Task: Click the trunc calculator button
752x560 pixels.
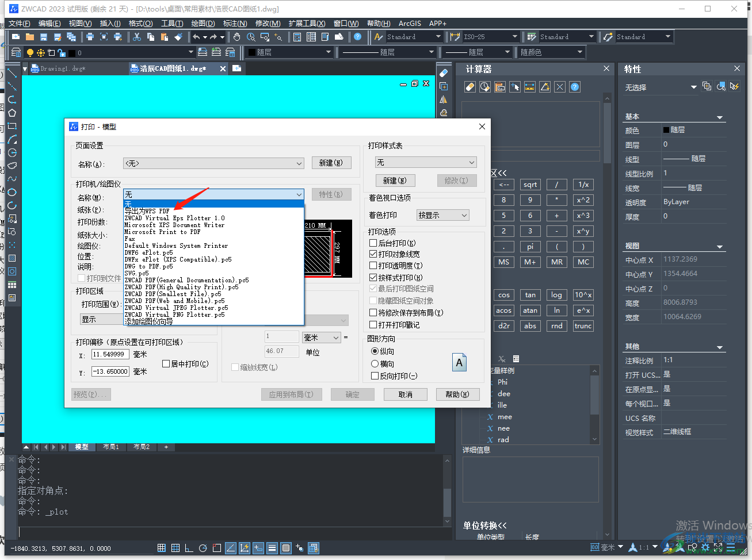Action: 583,326
